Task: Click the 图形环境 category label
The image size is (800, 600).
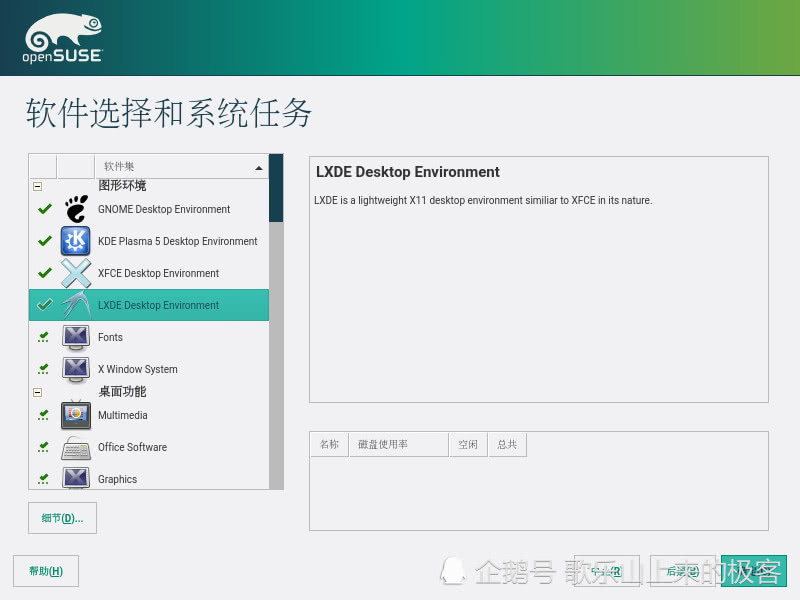Action: coord(122,186)
